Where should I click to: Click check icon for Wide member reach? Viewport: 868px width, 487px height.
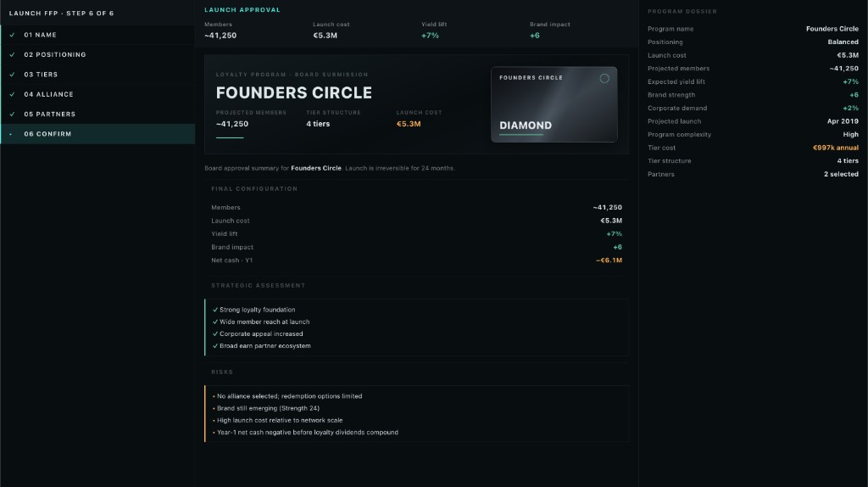(215, 322)
